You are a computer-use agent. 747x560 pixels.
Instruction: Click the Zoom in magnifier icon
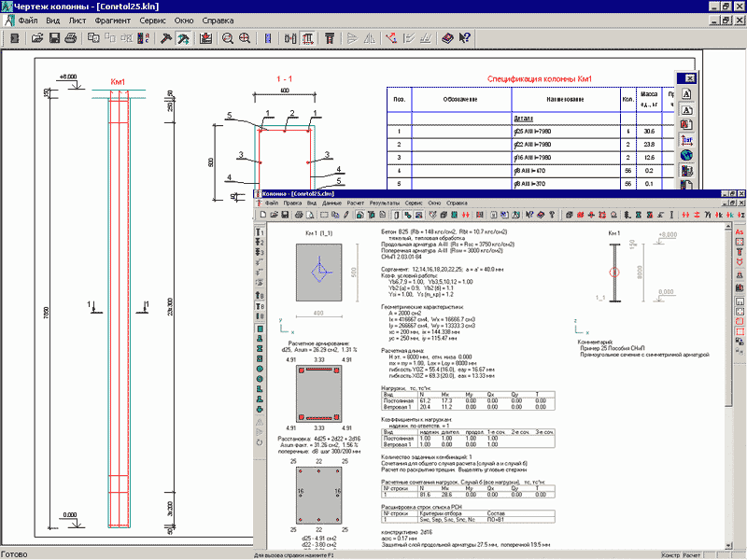[228, 38]
